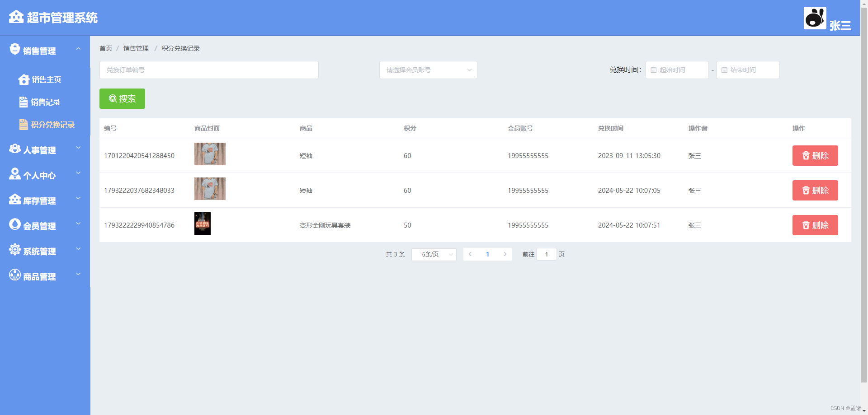Click the 商品管理 circular icon
Image resolution: width=868 pixels, height=415 pixels.
pos(15,275)
